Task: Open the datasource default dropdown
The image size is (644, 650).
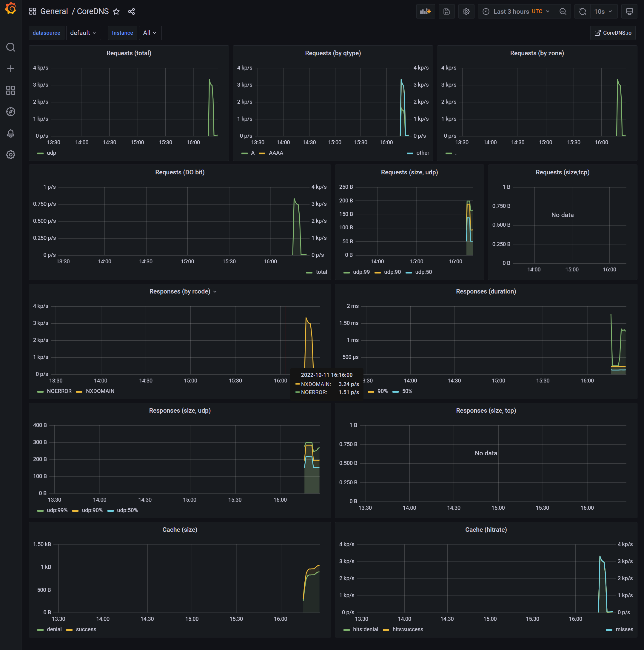Action: [83, 33]
